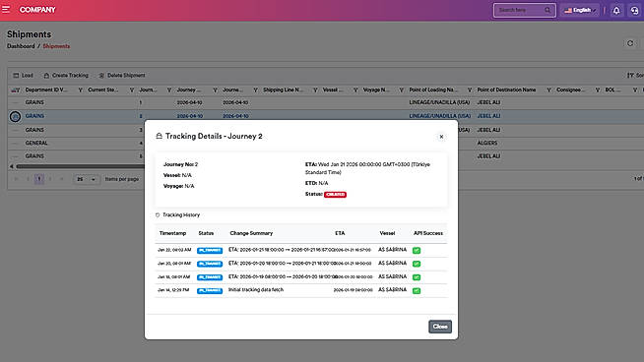Click the Load toolbar button

(x=23, y=75)
